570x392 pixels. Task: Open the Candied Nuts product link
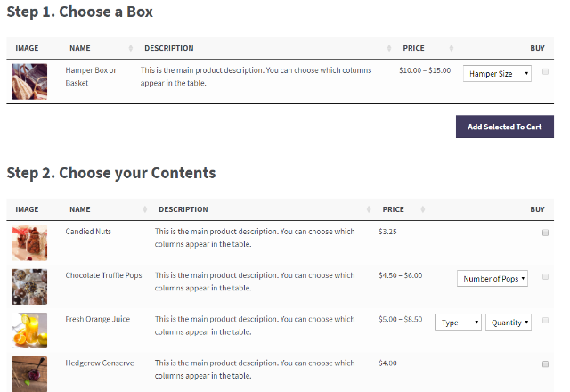[x=88, y=232]
